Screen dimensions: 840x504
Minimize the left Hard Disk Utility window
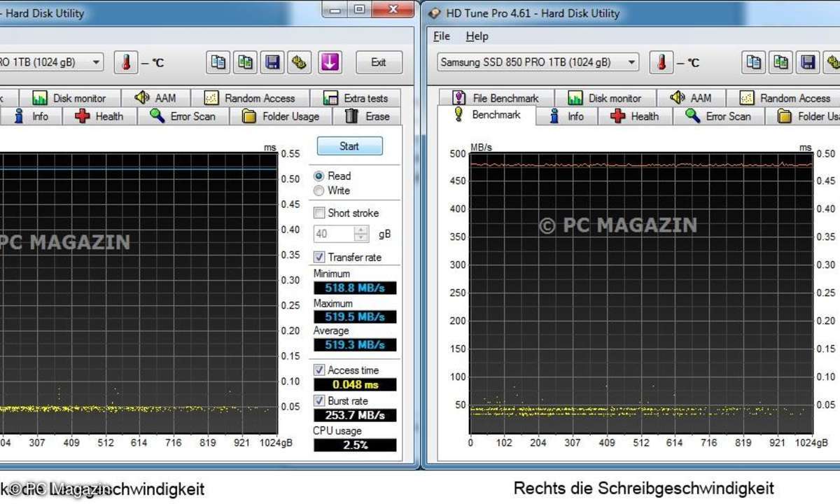335,8
